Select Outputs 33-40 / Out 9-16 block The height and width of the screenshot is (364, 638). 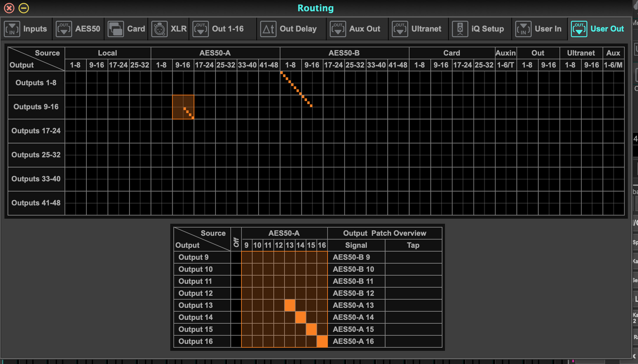click(x=549, y=179)
